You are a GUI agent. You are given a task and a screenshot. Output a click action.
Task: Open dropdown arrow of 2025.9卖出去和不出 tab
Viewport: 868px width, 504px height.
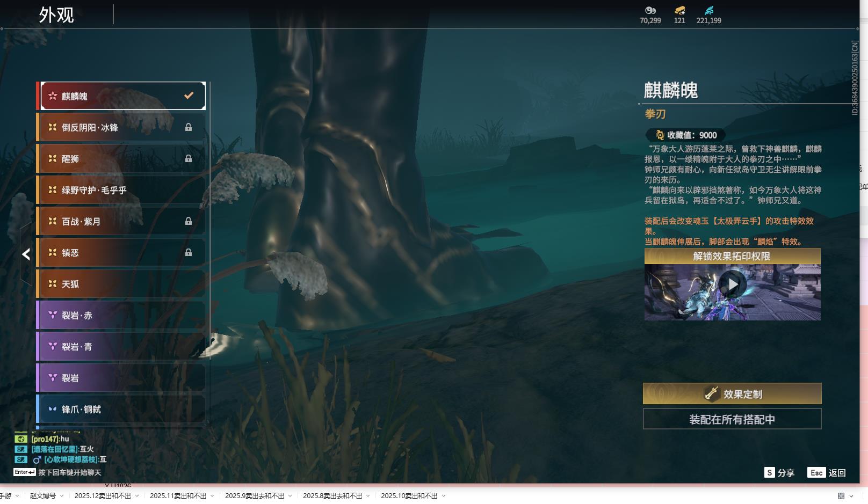(x=290, y=496)
